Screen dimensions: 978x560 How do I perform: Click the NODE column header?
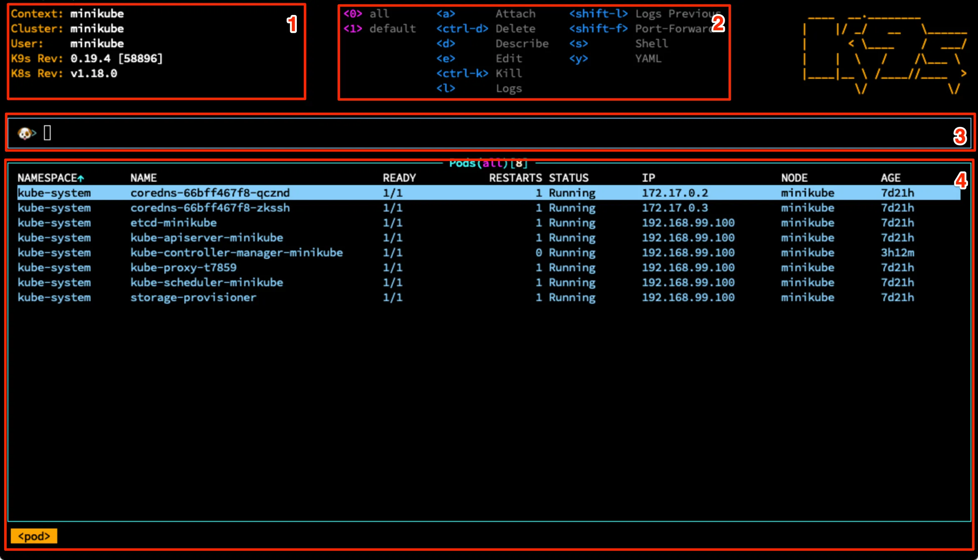click(795, 178)
